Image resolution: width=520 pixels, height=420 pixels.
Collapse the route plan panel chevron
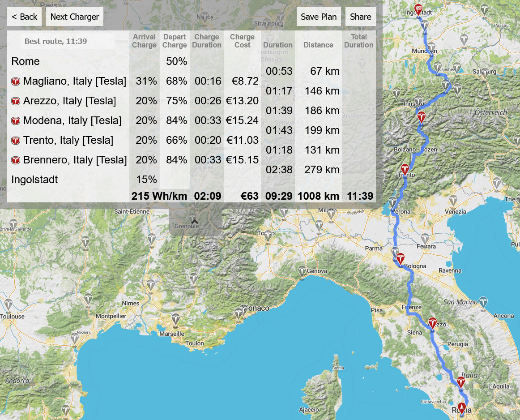195,222
